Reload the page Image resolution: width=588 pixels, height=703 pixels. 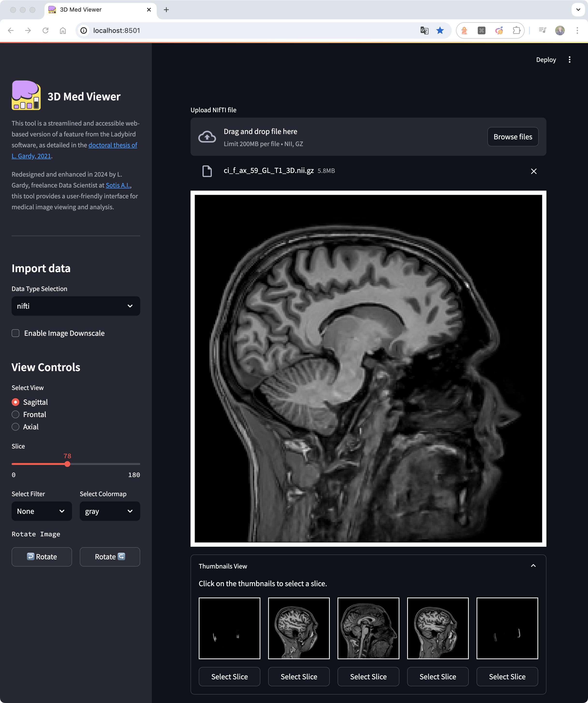click(45, 30)
